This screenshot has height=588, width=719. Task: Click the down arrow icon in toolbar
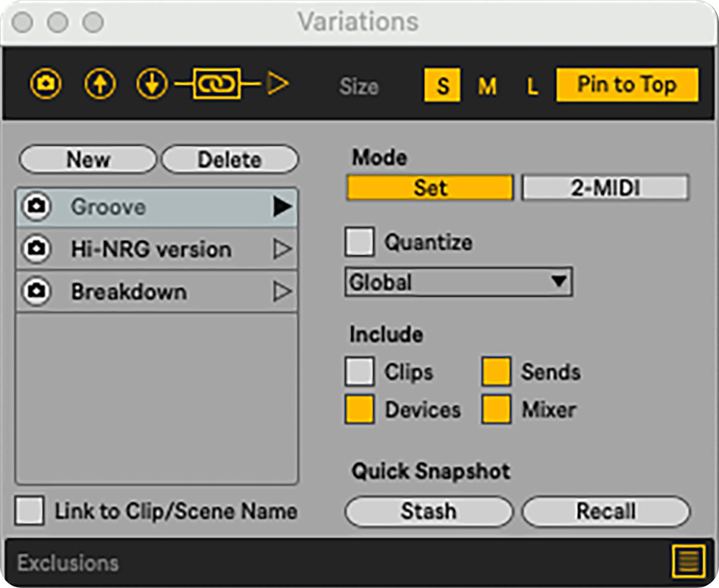point(152,85)
